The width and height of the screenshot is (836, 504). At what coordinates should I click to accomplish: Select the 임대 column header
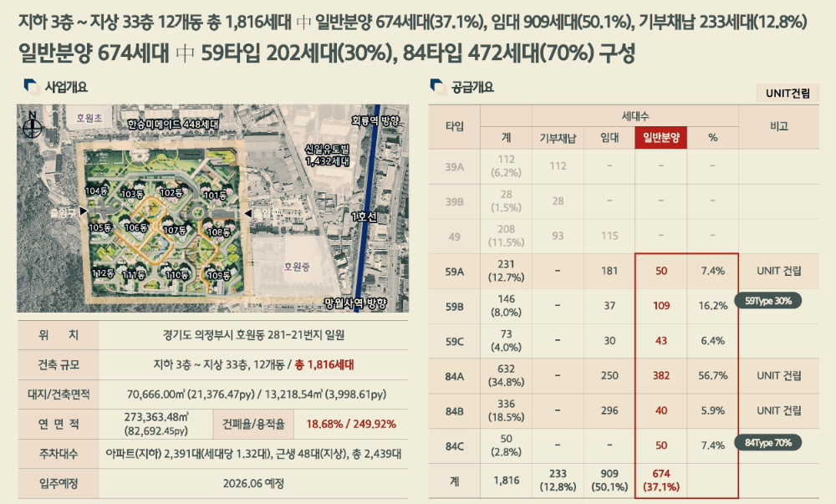(609, 138)
